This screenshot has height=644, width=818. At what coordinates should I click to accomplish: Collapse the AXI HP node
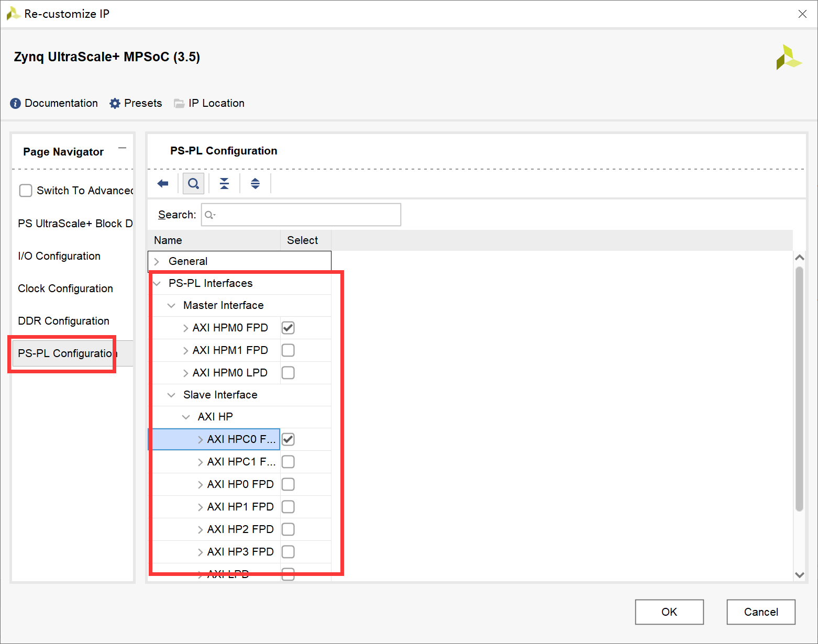click(x=186, y=417)
